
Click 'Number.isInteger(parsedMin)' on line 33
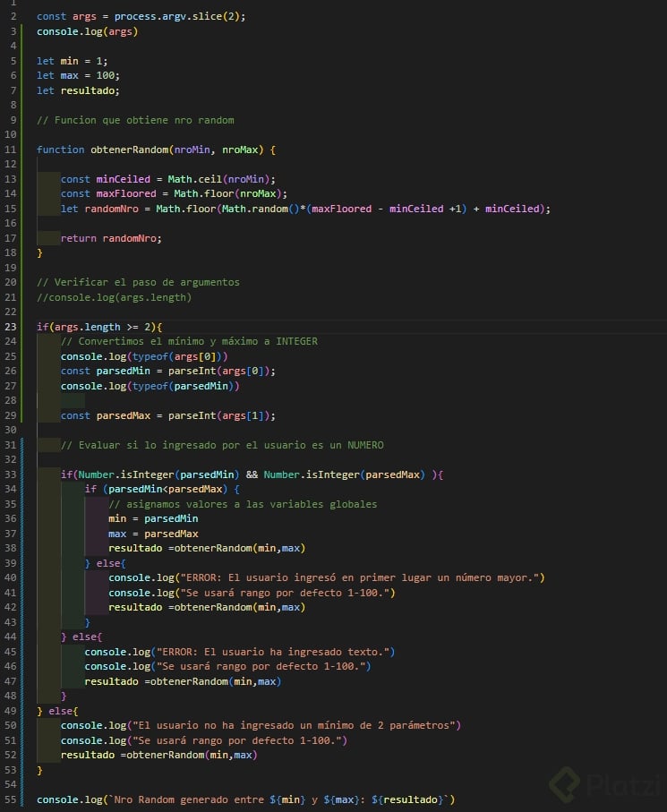(159, 474)
